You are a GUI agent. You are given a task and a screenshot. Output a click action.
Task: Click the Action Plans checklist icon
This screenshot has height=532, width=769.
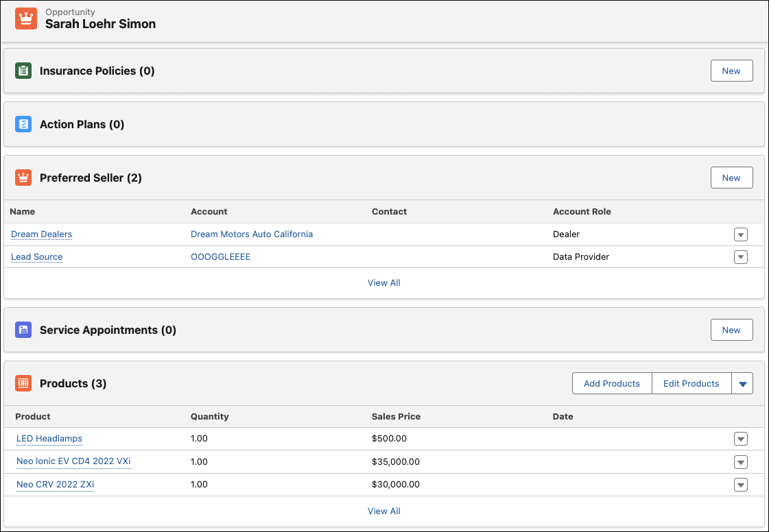coord(23,124)
